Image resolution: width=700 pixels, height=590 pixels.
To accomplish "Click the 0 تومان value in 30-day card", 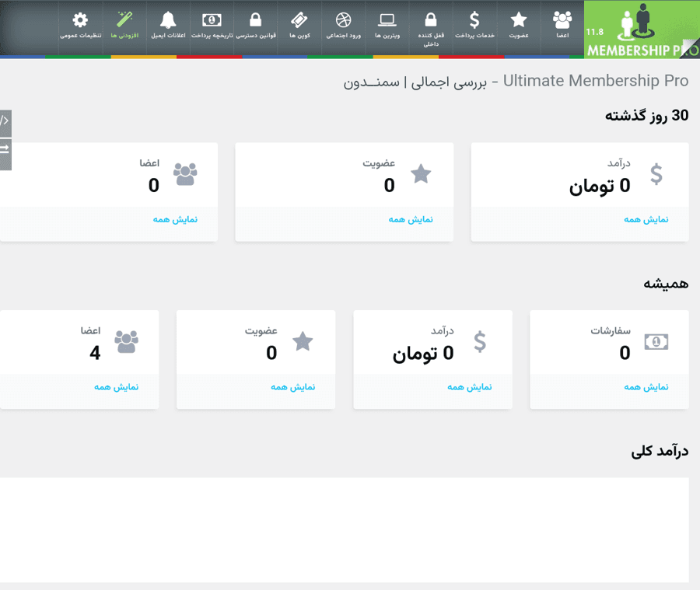I will coord(600,186).
